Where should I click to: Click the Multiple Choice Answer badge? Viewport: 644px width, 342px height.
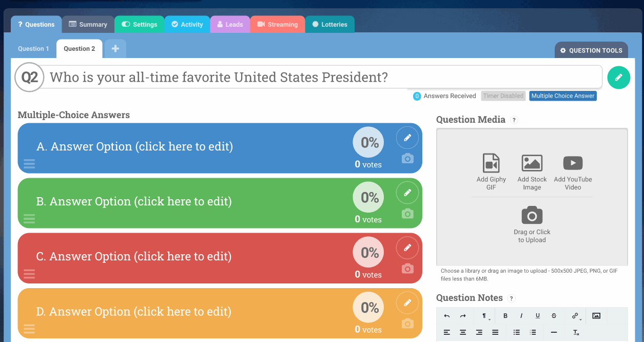pyautogui.click(x=563, y=96)
